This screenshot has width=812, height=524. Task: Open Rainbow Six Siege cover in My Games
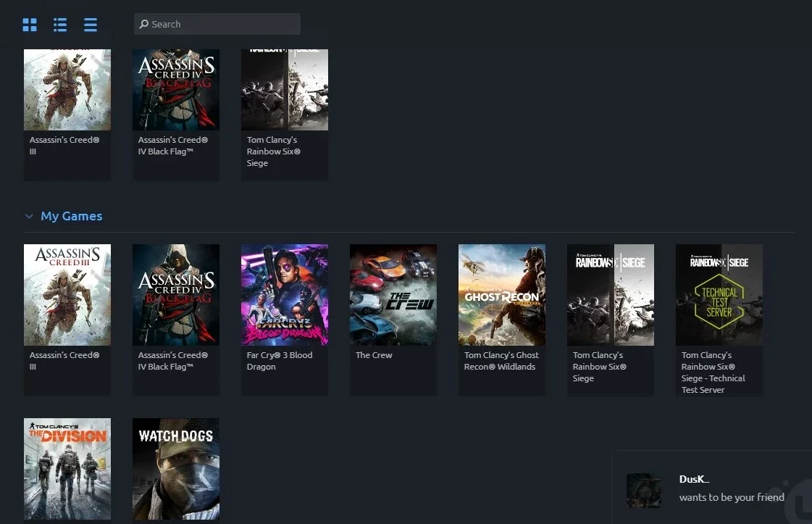611,295
